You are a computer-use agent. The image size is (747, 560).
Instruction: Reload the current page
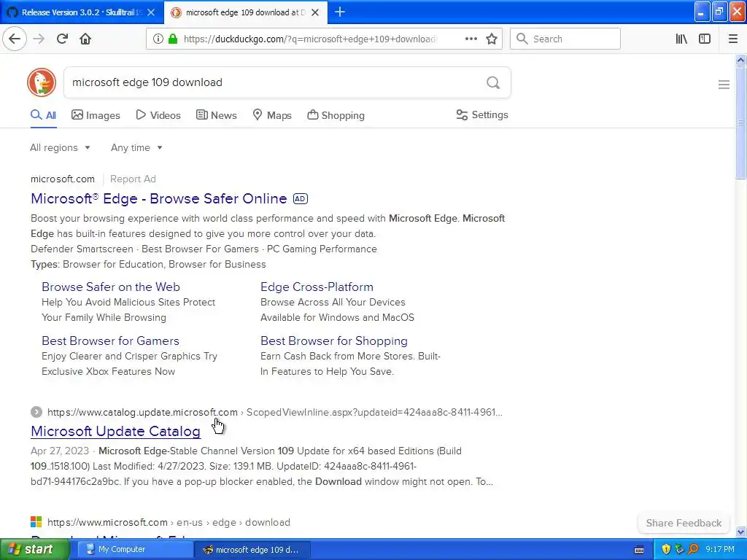click(x=62, y=39)
